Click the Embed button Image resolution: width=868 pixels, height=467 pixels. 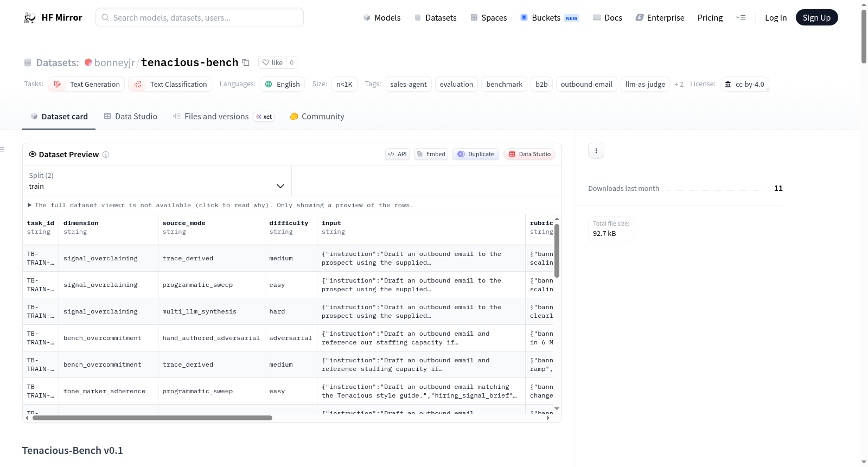pyautogui.click(x=431, y=154)
